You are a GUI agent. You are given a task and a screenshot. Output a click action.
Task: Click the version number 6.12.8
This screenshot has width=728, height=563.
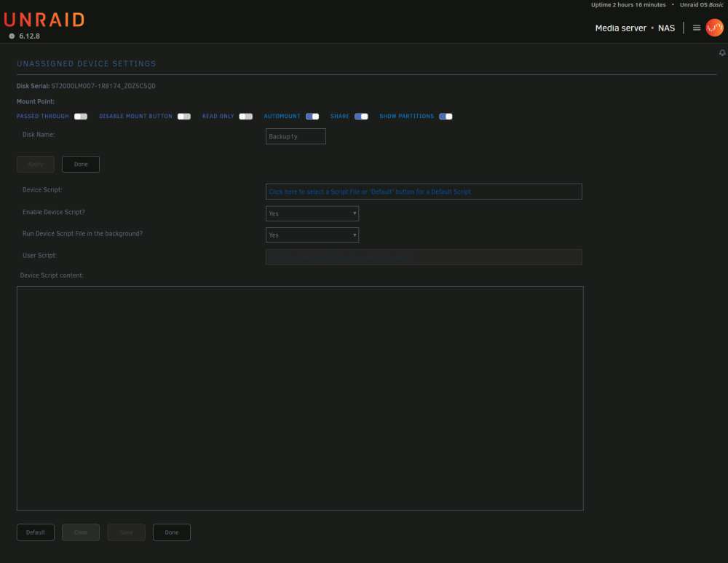pos(29,36)
